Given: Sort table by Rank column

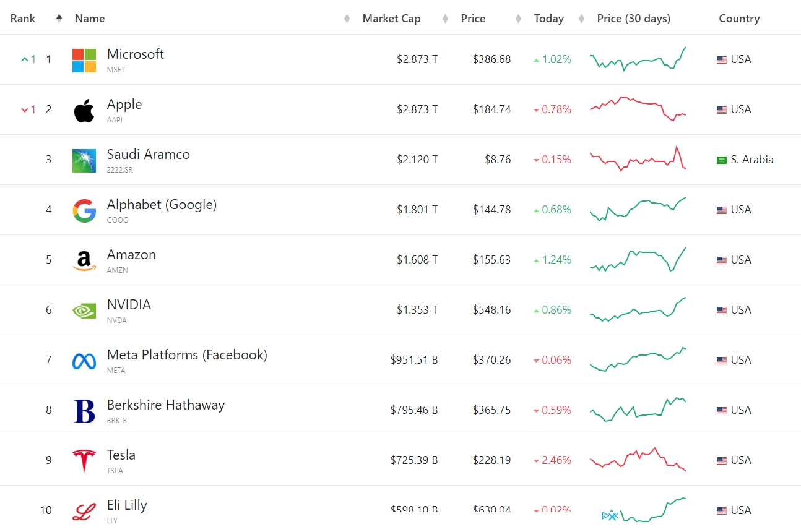Looking at the screenshot, I should pos(24,19).
